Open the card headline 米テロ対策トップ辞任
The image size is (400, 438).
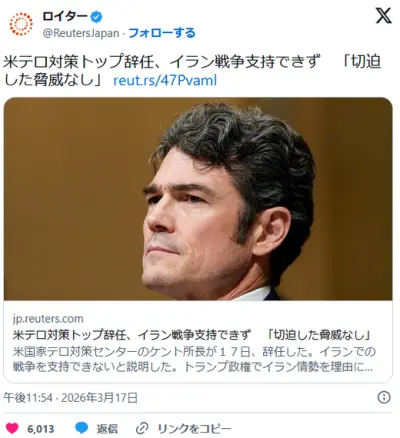point(192,335)
